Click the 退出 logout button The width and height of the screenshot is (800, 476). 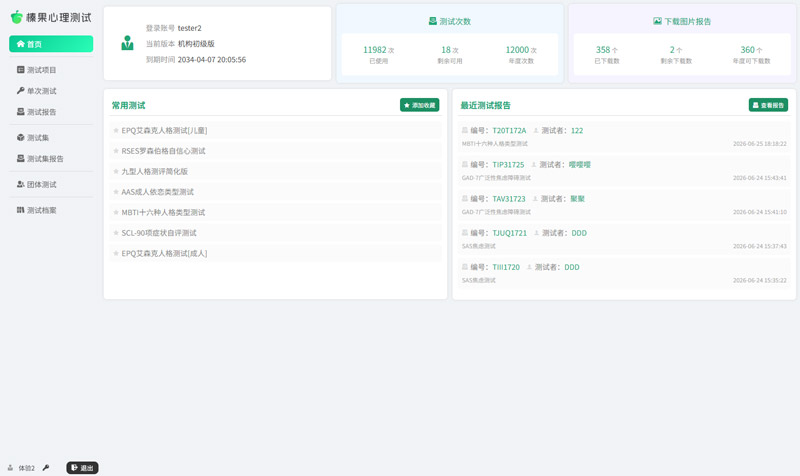[82, 468]
